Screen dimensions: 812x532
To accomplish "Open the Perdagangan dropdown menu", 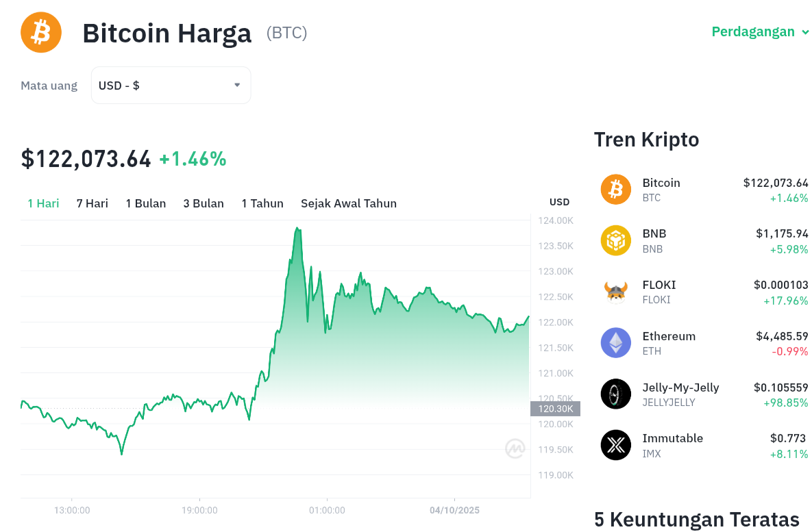I will tap(760, 31).
